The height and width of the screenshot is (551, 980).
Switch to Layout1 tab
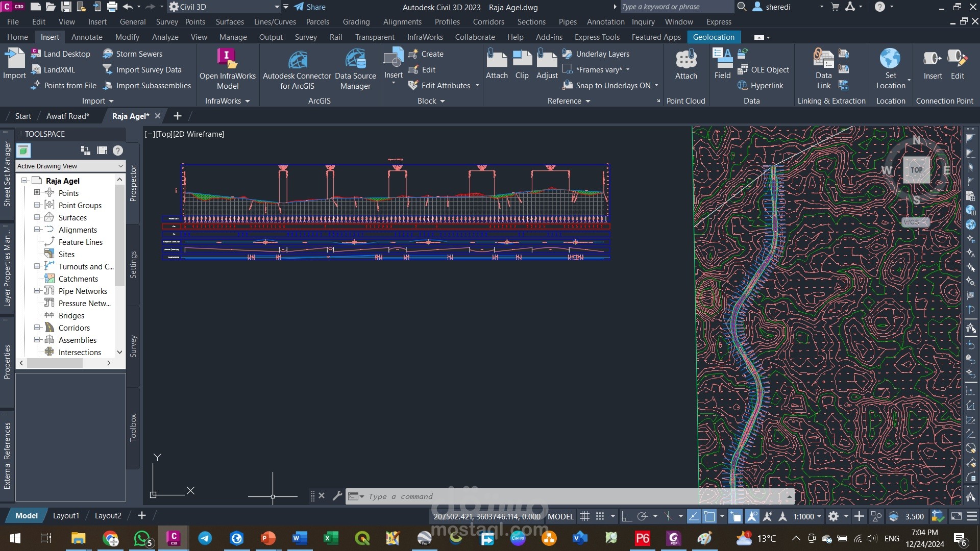point(66,515)
